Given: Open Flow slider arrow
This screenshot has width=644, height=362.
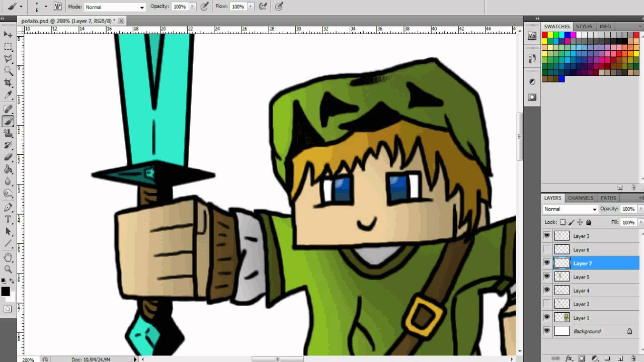Looking at the screenshot, I should [x=250, y=7].
